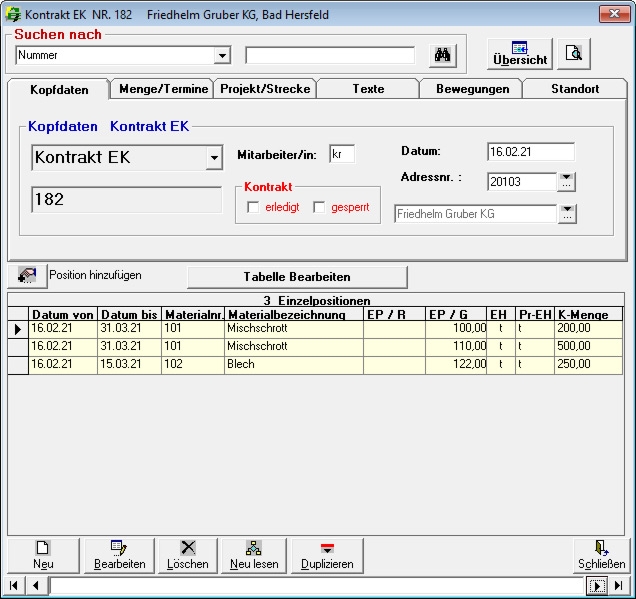
Task: Go to previous record arrow
Action: pos(36,585)
